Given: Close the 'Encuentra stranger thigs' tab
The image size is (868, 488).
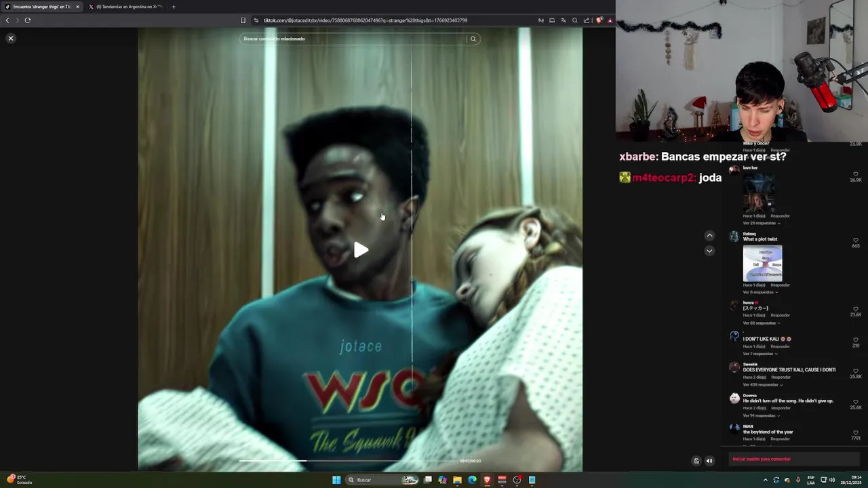Looking at the screenshot, I should pyautogui.click(x=77, y=7).
